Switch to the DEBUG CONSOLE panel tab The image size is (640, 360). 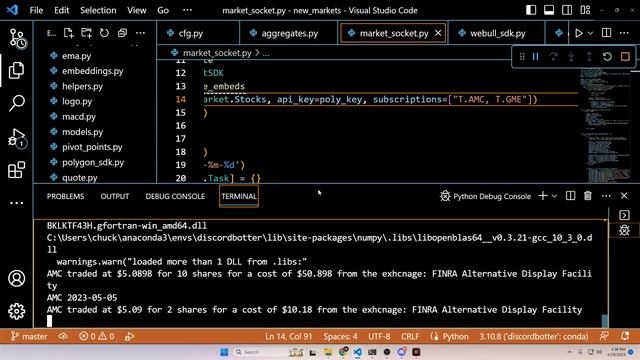tap(175, 196)
